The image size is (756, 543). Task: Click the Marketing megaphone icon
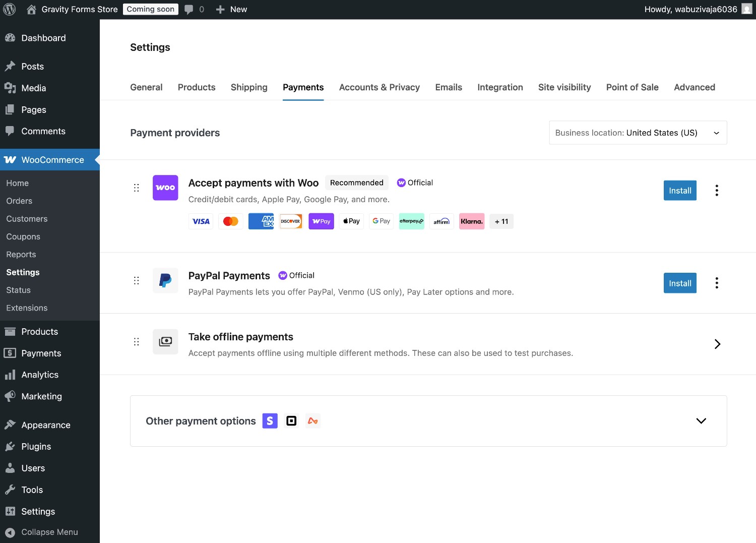10,396
